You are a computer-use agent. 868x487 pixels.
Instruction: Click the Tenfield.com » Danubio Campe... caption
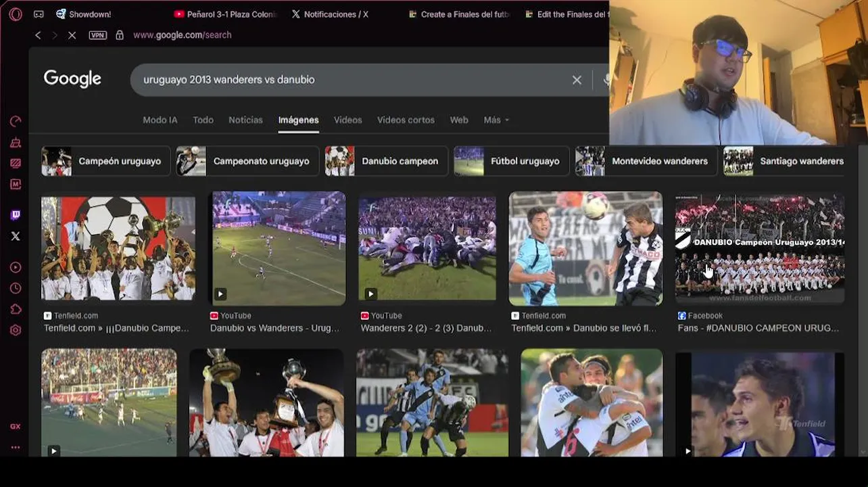coord(116,328)
